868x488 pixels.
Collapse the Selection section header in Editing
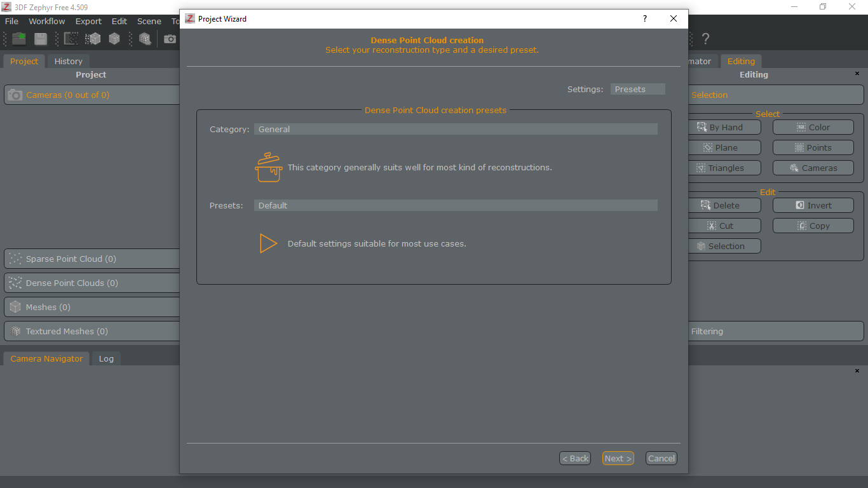[x=776, y=95]
